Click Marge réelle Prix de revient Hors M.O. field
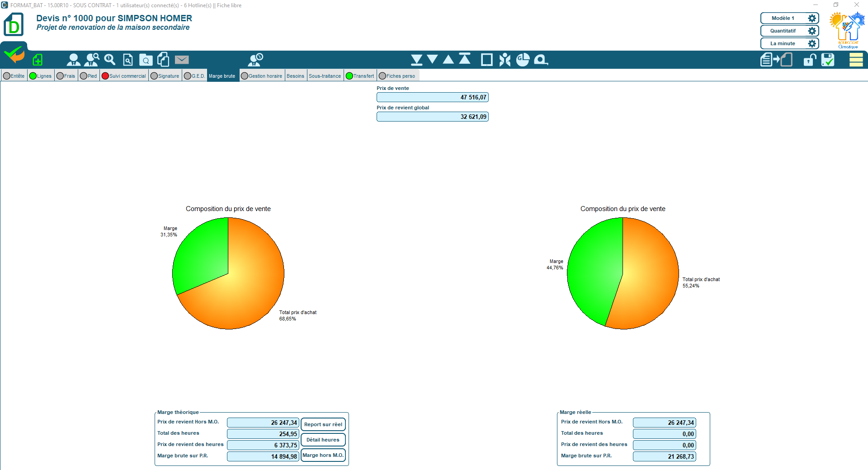This screenshot has width=868, height=470. pos(665,423)
